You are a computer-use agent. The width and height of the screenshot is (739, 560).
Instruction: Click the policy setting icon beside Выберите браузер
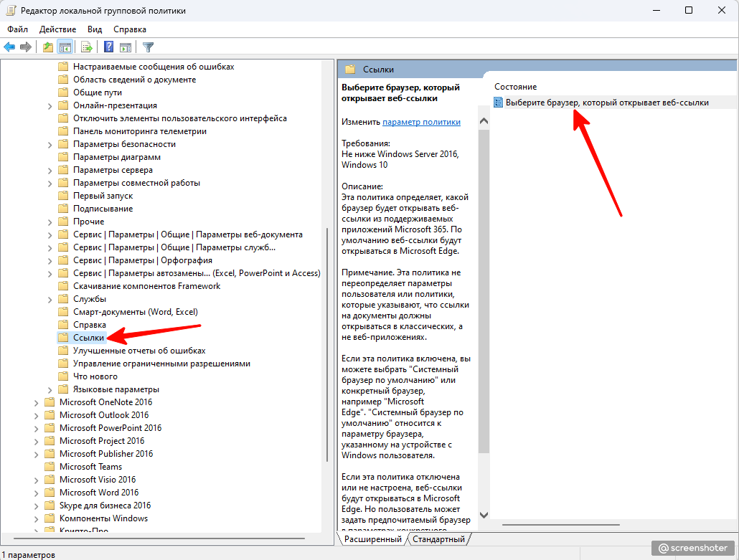[498, 103]
